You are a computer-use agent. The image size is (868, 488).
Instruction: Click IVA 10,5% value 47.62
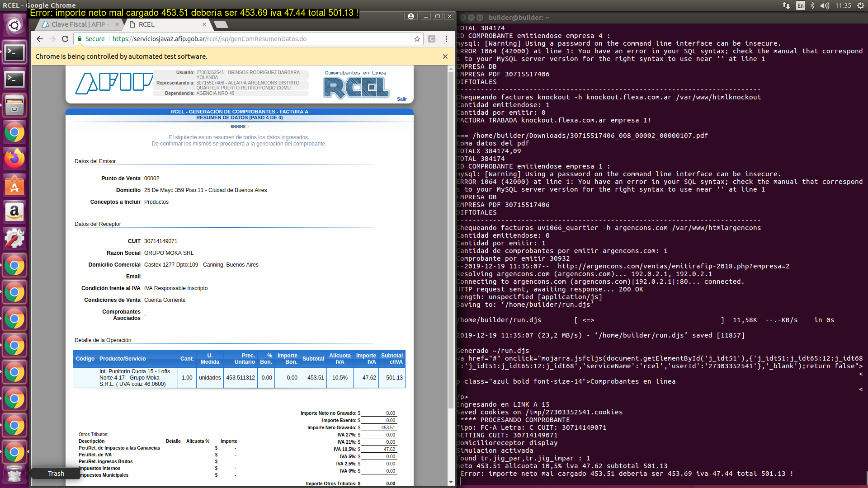[x=389, y=449]
